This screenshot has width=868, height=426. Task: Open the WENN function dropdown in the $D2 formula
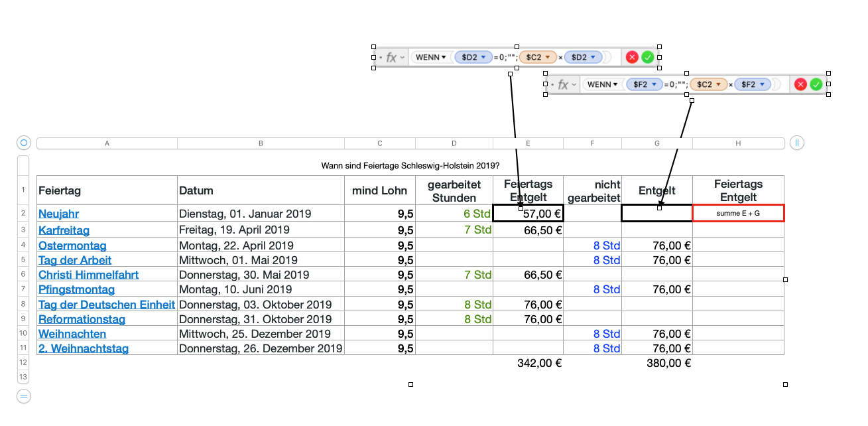(431, 58)
